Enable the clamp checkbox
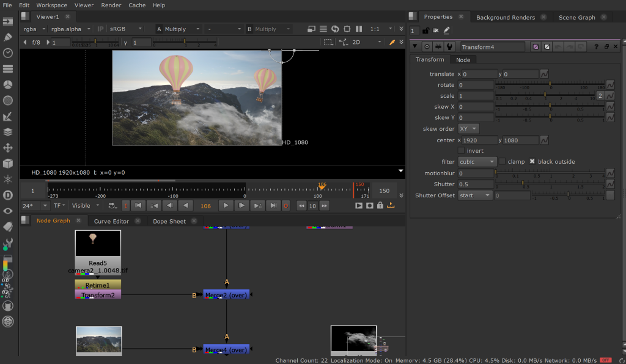The width and height of the screenshot is (626, 364). pos(502,162)
